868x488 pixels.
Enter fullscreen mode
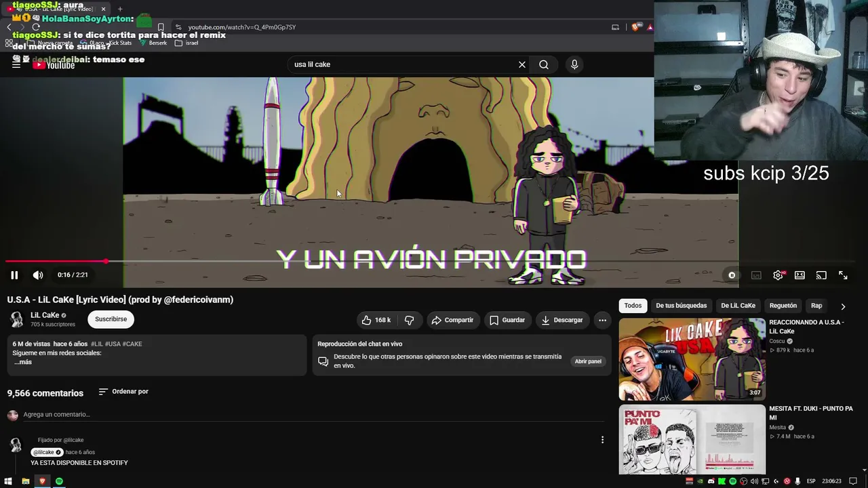(843, 275)
